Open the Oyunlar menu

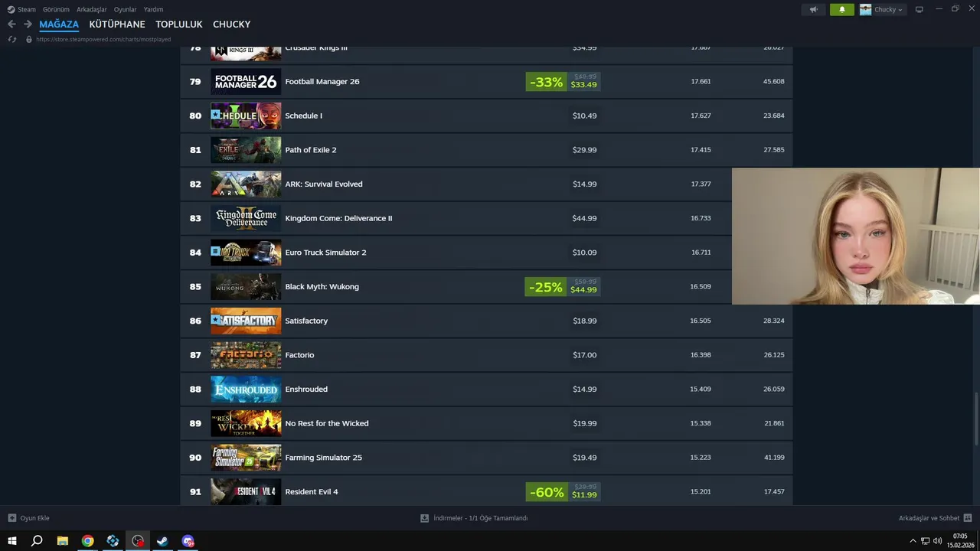coord(125,9)
